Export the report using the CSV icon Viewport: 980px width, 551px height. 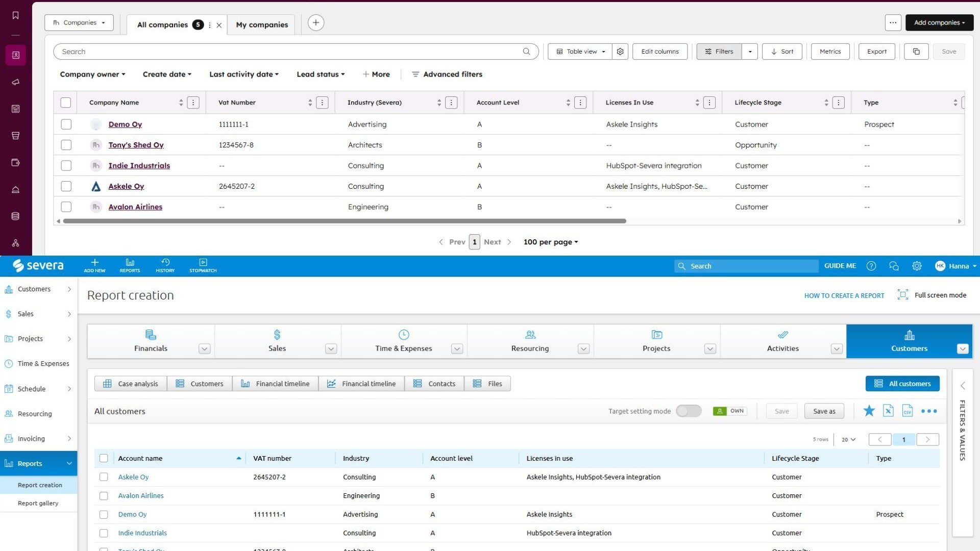point(908,411)
